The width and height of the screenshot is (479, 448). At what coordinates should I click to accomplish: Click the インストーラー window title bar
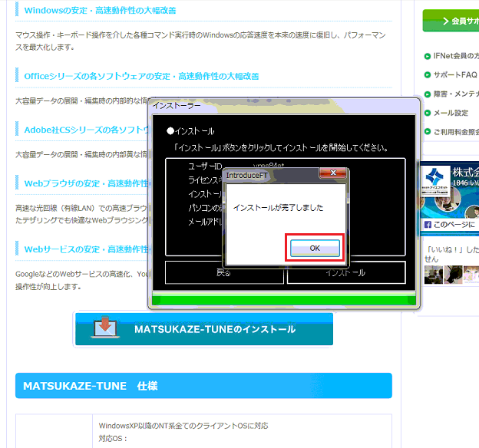[x=284, y=105]
